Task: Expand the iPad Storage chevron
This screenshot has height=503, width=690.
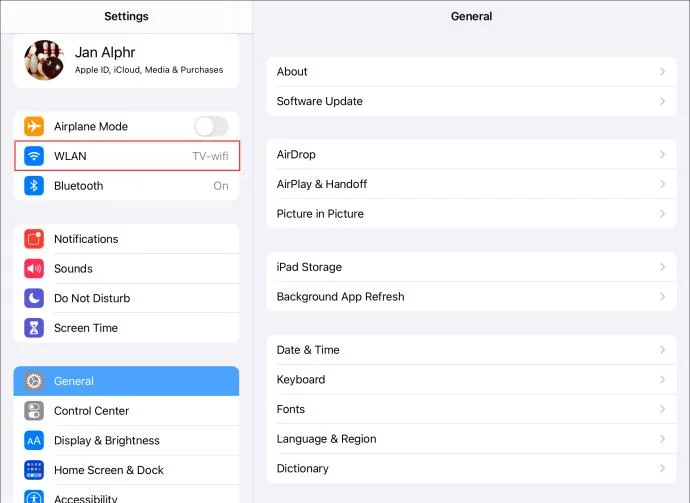Action: click(662, 267)
